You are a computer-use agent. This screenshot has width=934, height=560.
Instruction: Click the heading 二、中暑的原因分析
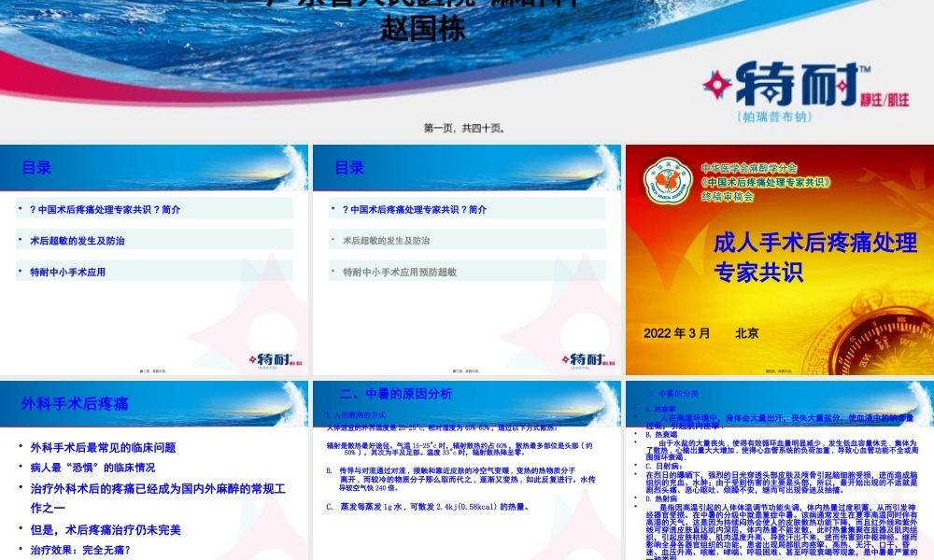tap(395, 394)
